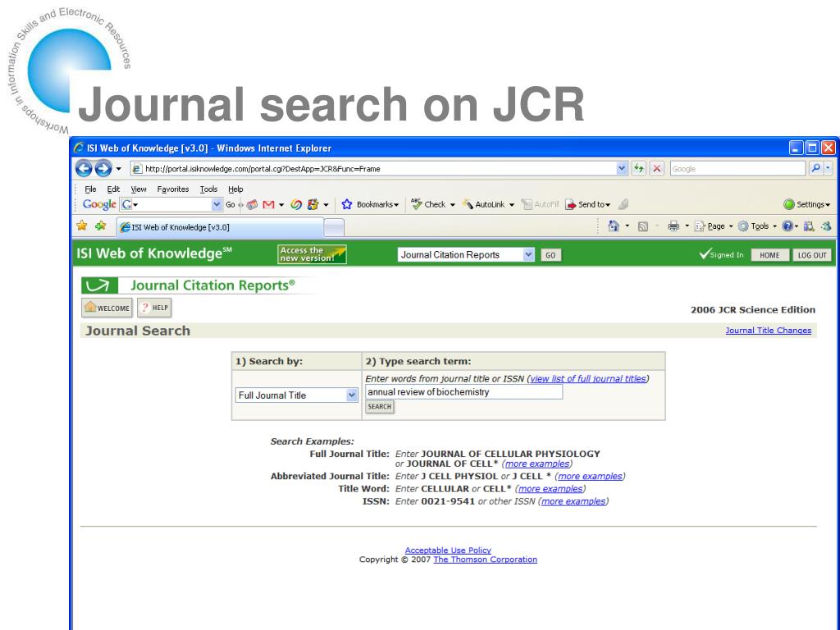This screenshot has width=840, height=630.
Task: Open more examples link for Full Journal Title
Action: [x=536, y=464]
